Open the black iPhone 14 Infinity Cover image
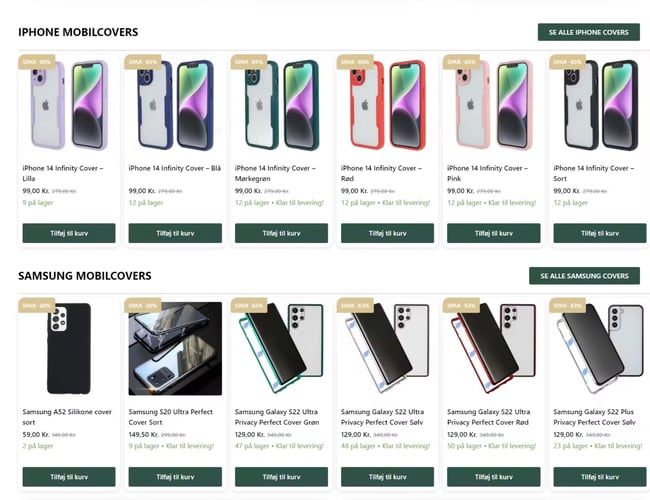 [x=599, y=105]
